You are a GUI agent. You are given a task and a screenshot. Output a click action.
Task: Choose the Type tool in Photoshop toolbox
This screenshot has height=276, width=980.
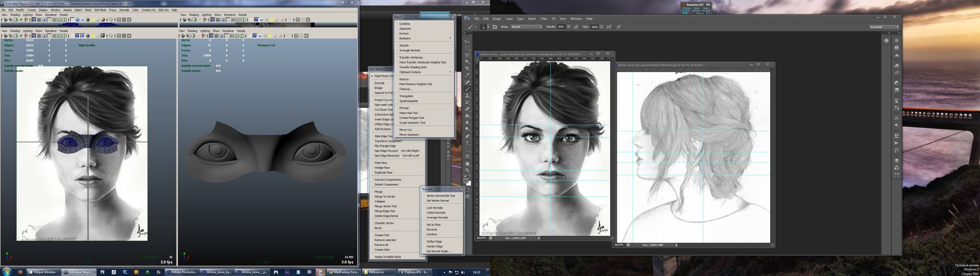467,143
